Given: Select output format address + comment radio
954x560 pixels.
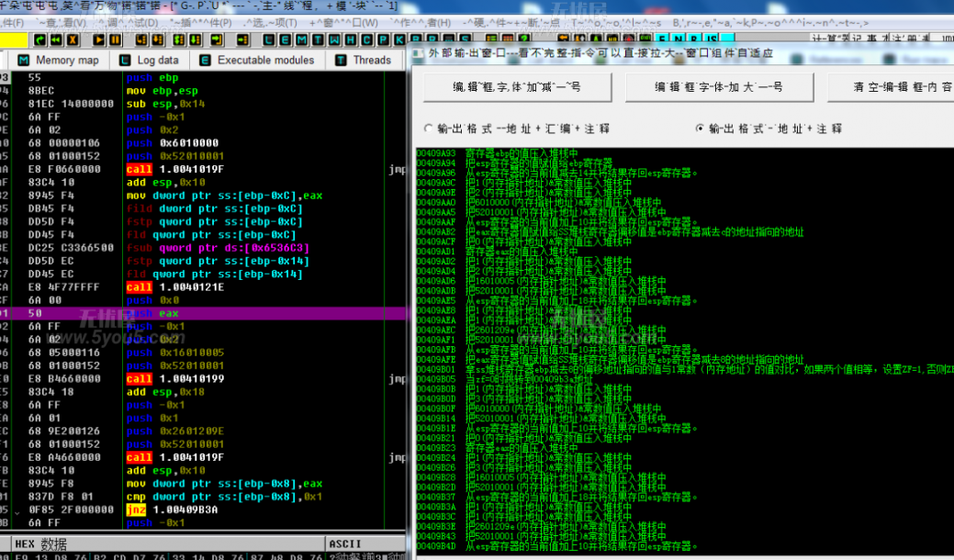Looking at the screenshot, I should click(769, 129).
